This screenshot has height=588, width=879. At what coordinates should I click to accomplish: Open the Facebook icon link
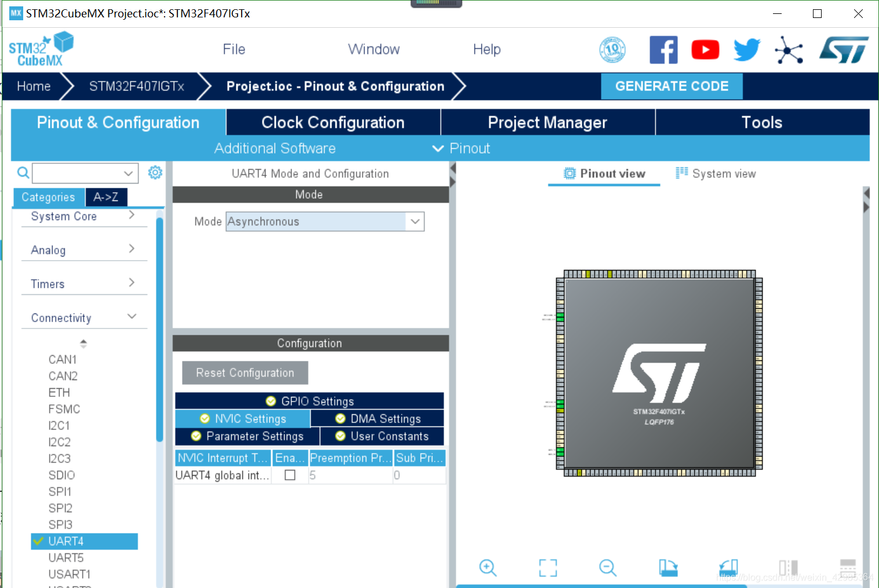click(x=663, y=50)
